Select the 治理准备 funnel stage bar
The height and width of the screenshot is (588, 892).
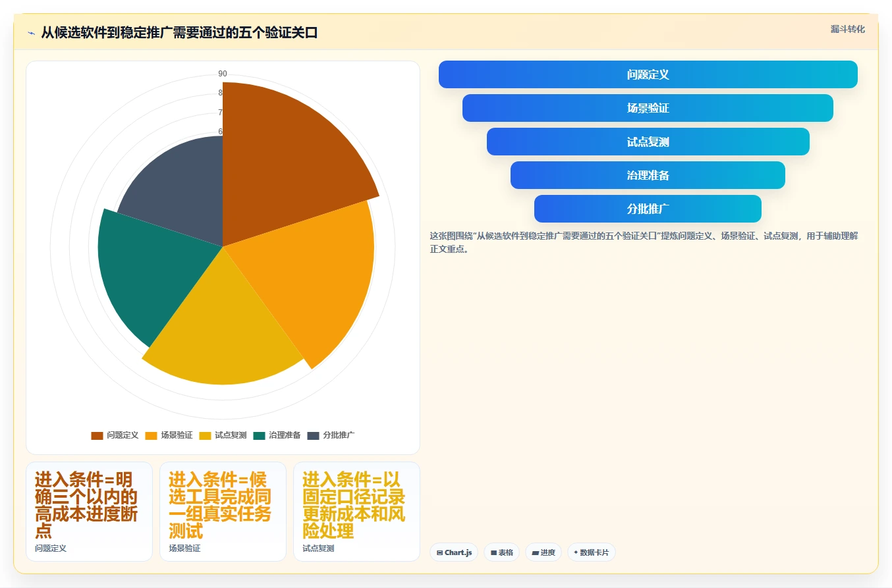[x=648, y=175]
